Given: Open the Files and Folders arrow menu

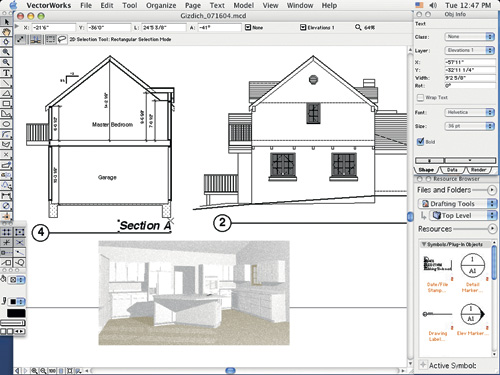Looking at the screenshot, I should pos(492,190).
